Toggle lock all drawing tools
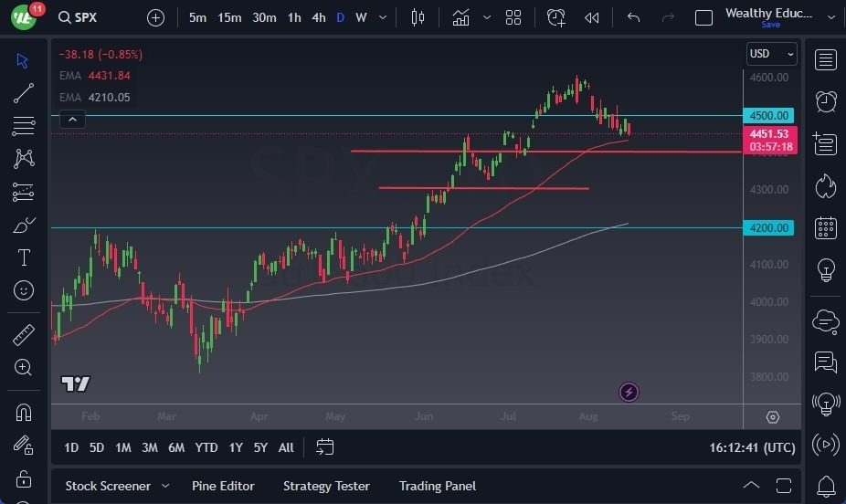Screen dimensions: 846x504 24,478
